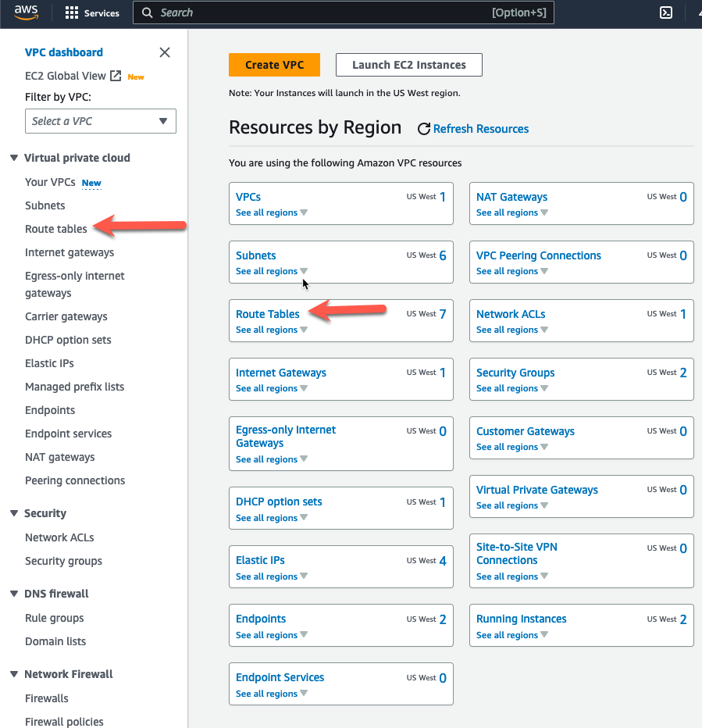The height and width of the screenshot is (728, 702).
Task: Click the AWS logo home icon
Action: pos(26,12)
